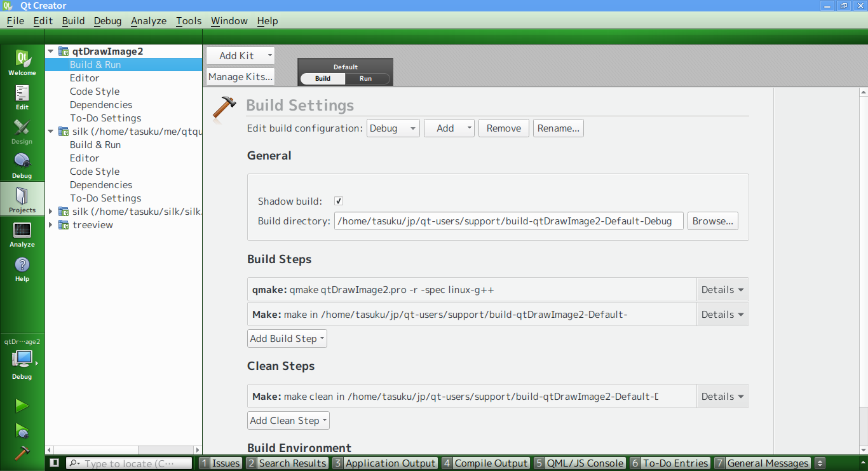Open the General Messages pane

point(763,463)
